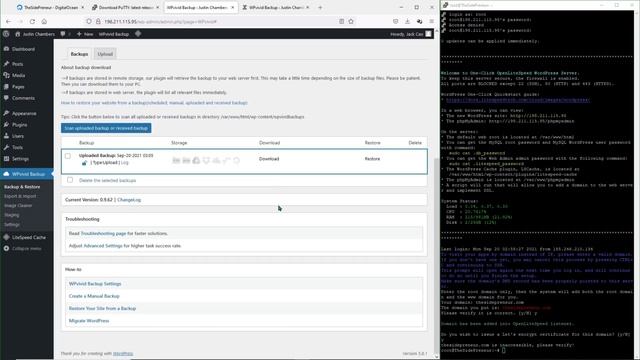The image size is (640, 360).
Task: Collapse the WordPress admin menu
Action: click(x=26, y=249)
